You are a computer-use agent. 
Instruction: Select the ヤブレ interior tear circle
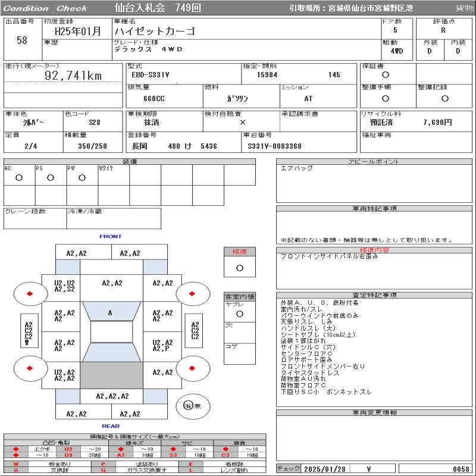(x=240, y=314)
